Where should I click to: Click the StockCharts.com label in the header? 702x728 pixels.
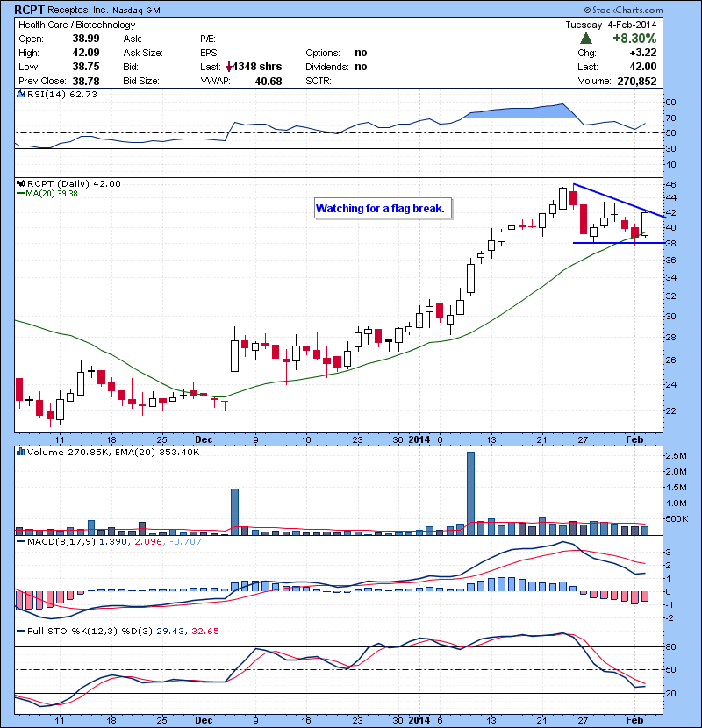pyautogui.click(x=623, y=10)
